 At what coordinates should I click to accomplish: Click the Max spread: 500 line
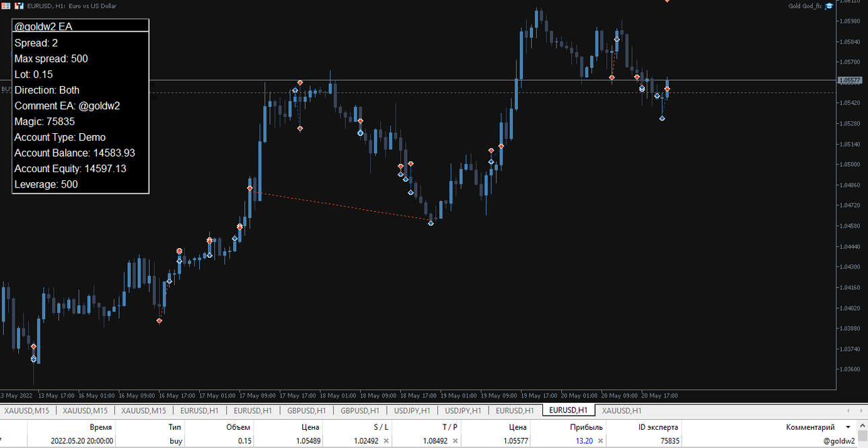(51, 59)
